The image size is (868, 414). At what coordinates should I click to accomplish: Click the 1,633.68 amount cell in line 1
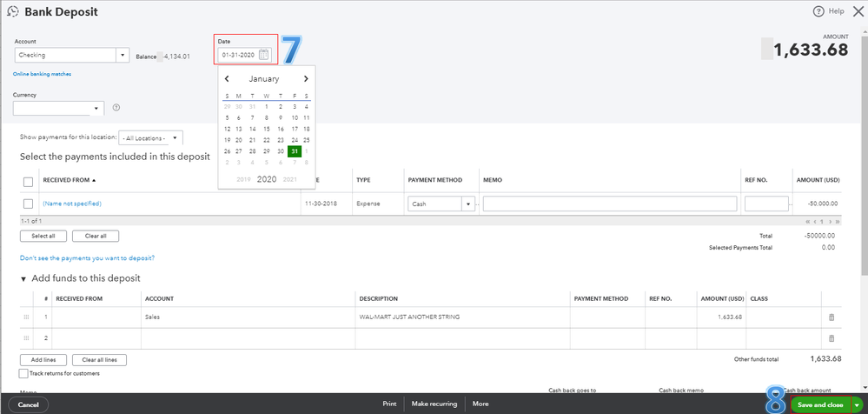722,317
